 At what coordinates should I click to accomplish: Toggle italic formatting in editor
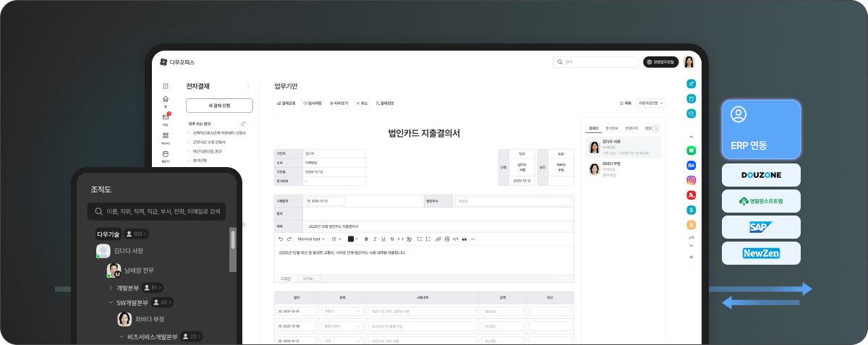coord(375,239)
